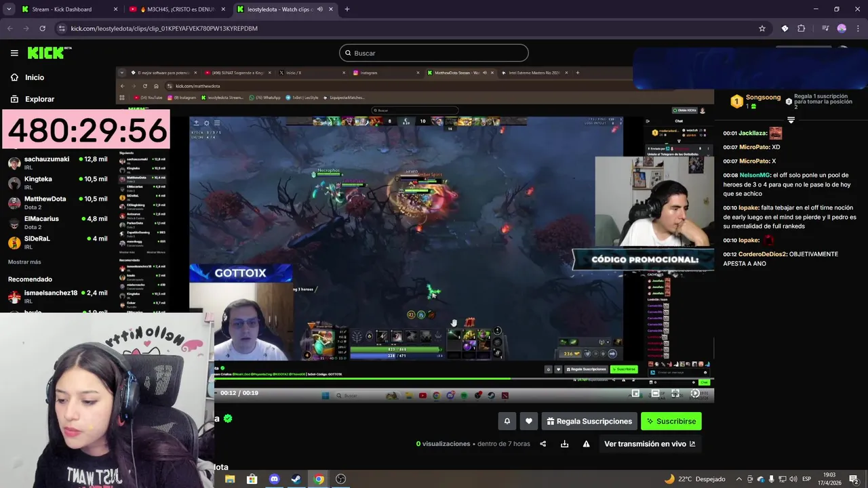Open the hamburger sidebar menu
This screenshot has width=868, height=488.
14,53
